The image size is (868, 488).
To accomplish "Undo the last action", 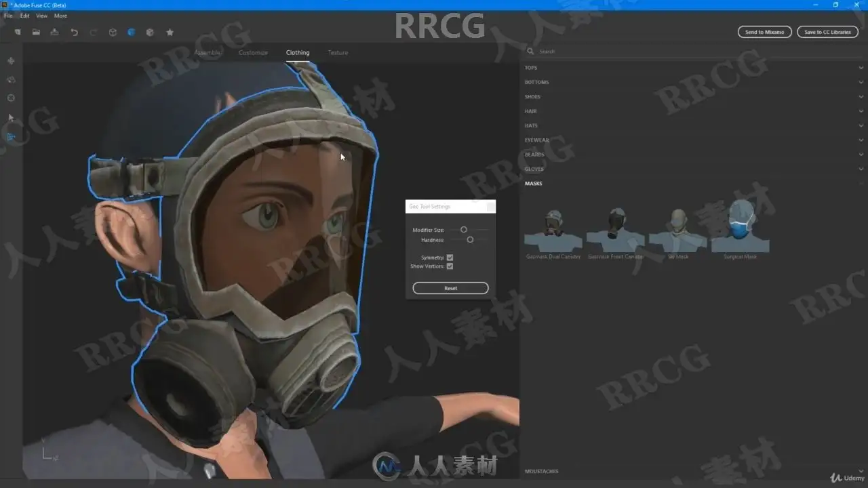I will tap(74, 32).
